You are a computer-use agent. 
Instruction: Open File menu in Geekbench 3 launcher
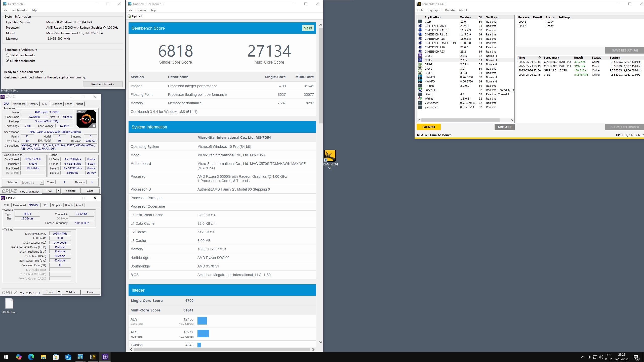5,10
